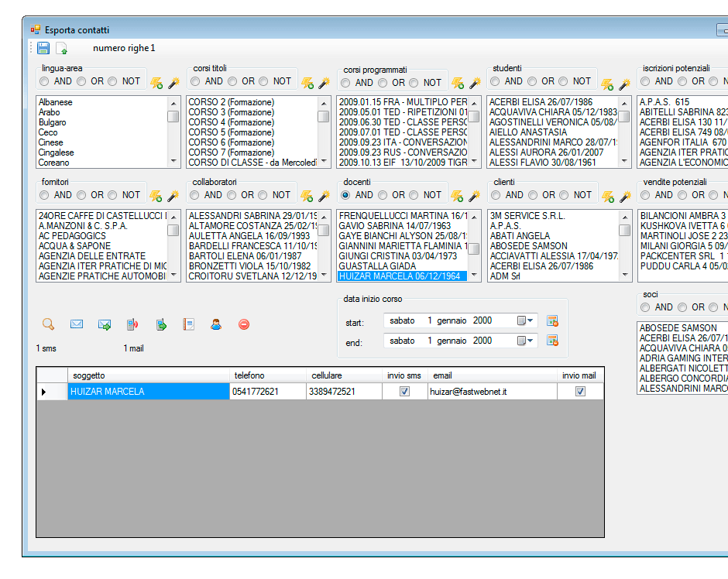728x579 pixels.
Task: Click the huizar@fastwebnet.it email cell
Action: [x=493, y=392]
